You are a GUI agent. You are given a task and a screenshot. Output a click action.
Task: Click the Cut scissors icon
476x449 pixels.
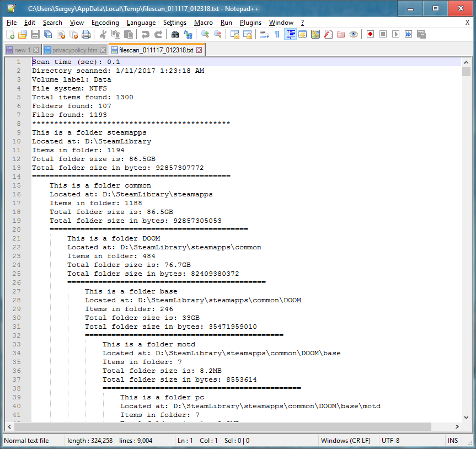103,34
